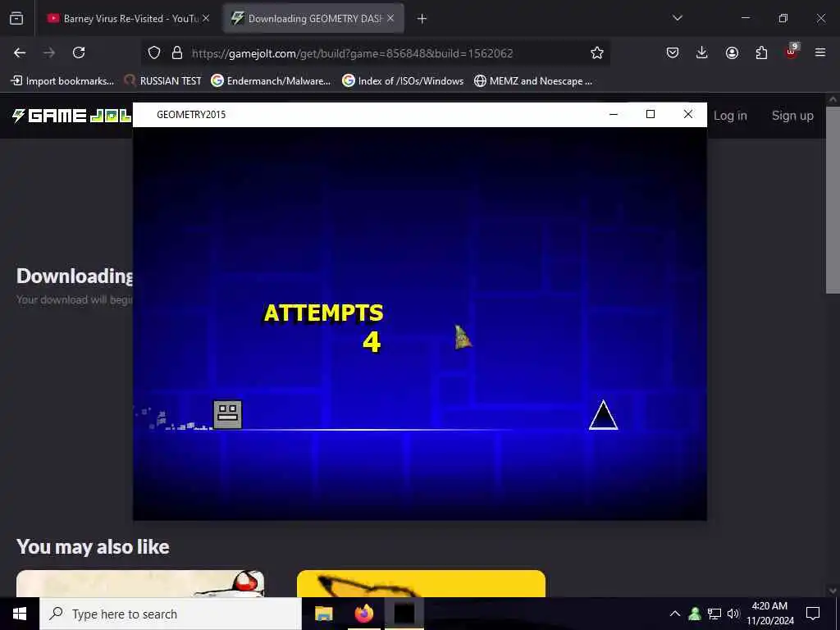Image resolution: width=840 pixels, height=630 pixels.
Task: Open the yellow recommended game thumbnail
Action: 421,583
